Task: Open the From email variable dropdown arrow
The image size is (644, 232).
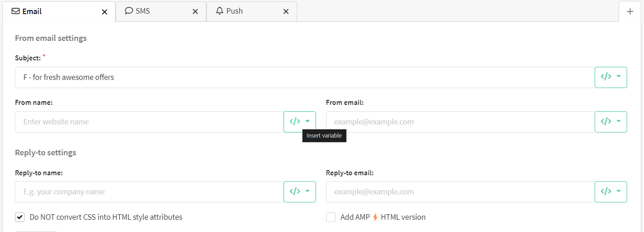Action: click(619, 122)
